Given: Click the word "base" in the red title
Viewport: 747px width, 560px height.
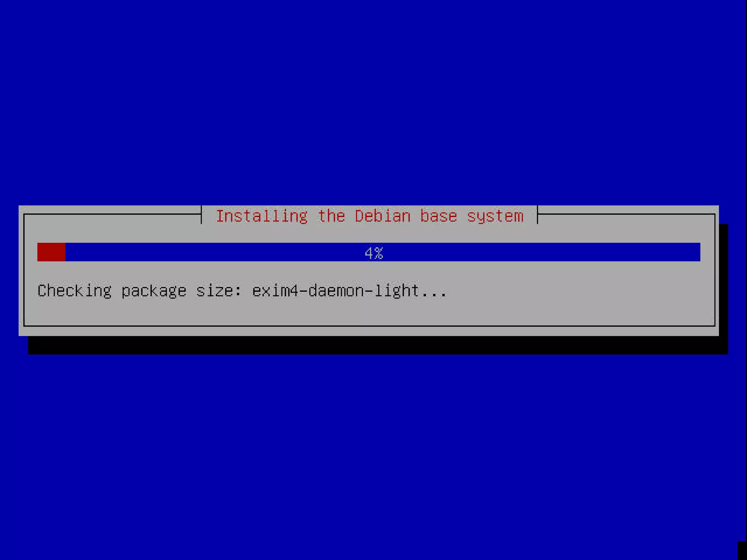Looking at the screenshot, I should coord(439,216).
